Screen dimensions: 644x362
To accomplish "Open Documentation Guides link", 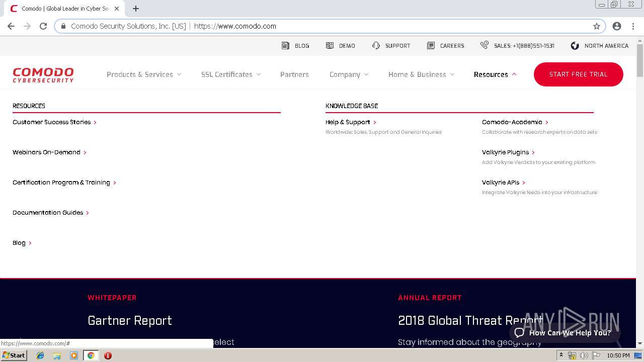I will coord(51,213).
